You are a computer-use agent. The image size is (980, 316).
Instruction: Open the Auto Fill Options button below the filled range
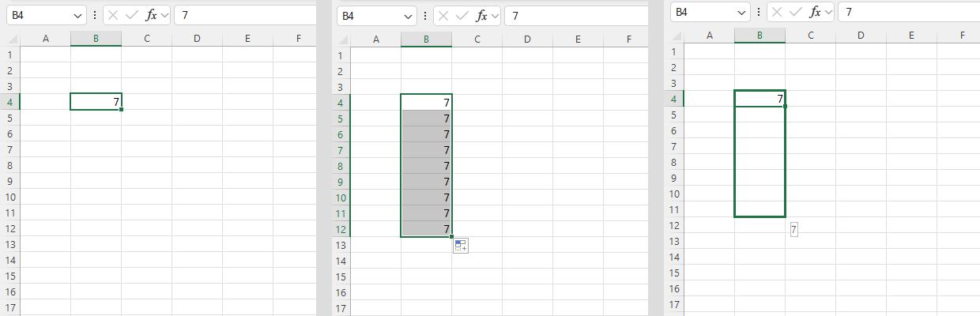click(x=461, y=246)
